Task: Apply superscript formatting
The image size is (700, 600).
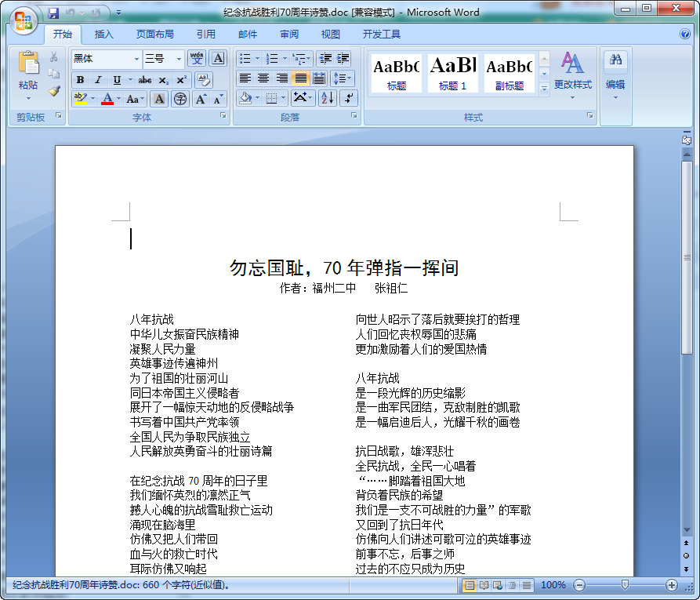Action: (x=182, y=78)
